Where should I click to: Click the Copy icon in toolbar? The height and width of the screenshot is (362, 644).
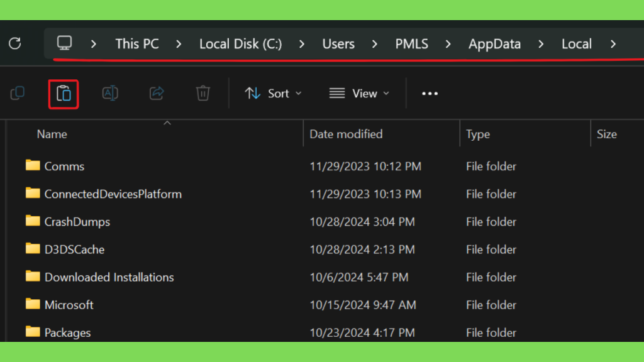(x=17, y=94)
